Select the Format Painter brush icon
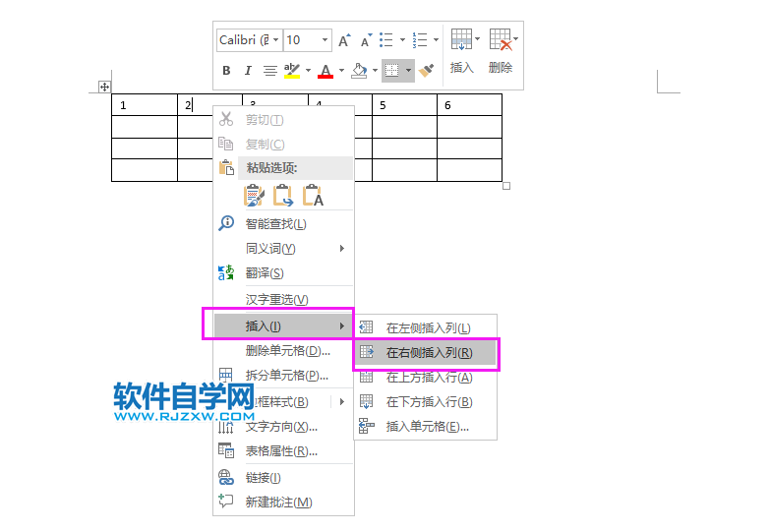769x532 pixels. 426,71
